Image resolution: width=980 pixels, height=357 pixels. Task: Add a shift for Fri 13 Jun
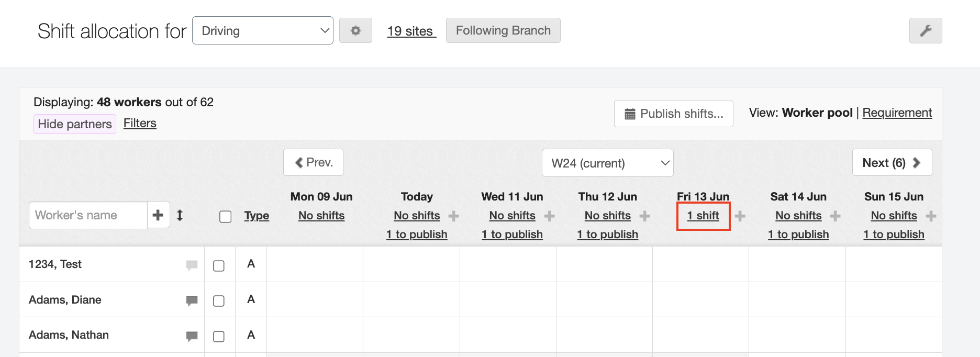740,216
